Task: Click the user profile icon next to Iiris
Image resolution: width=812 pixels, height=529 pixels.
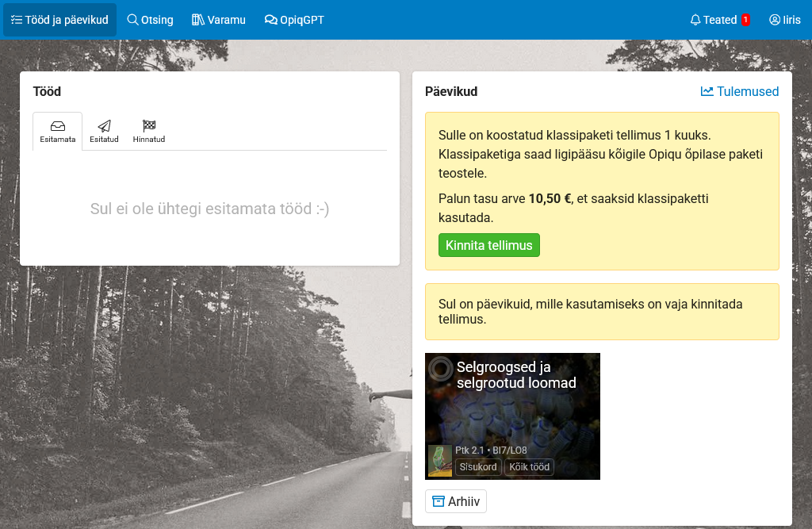Action: (x=774, y=20)
